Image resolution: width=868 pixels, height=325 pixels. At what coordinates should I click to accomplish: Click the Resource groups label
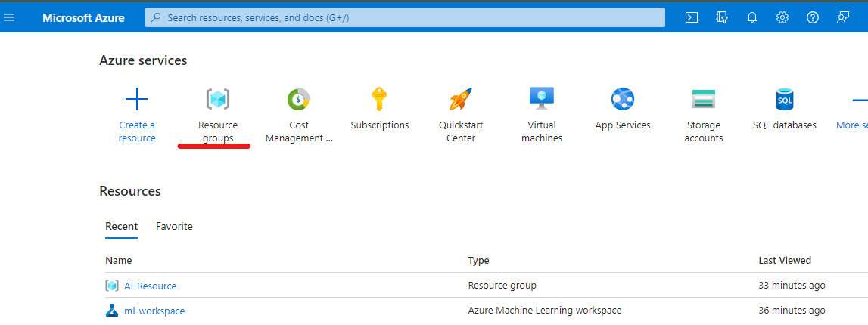[217, 132]
